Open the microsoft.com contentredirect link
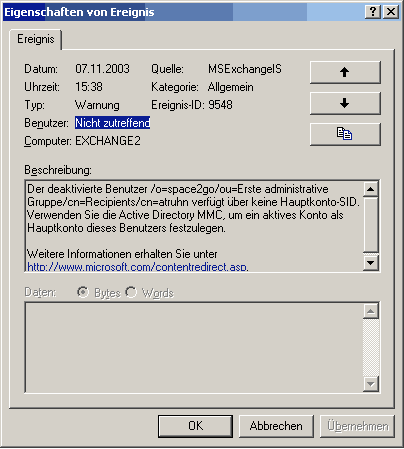This screenshot has width=404, height=449. 138,267
